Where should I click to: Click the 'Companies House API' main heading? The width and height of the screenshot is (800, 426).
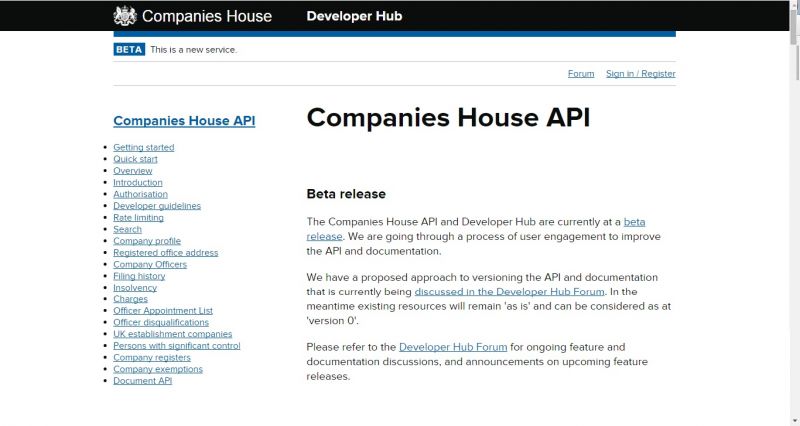(x=448, y=118)
